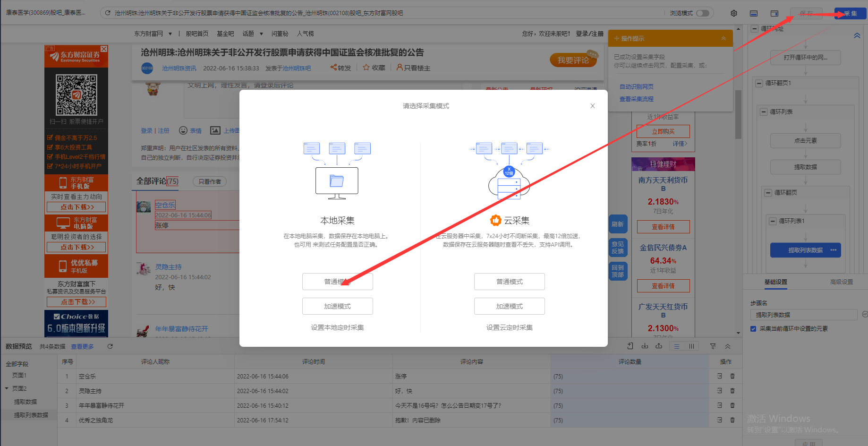
Task: Collapse the 循环网址 flow node
Action: (755, 29)
